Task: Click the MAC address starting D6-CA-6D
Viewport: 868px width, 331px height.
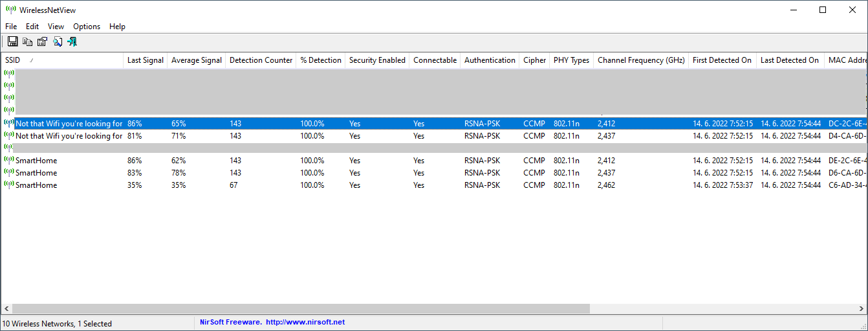Action: click(x=847, y=173)
